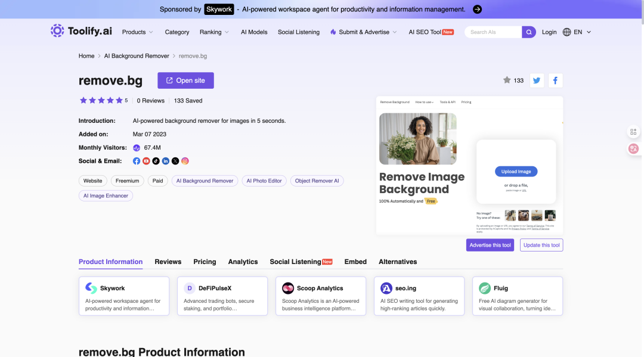
Task: Click the DeFiPulseX card D icon
Action: coord(190,288)
